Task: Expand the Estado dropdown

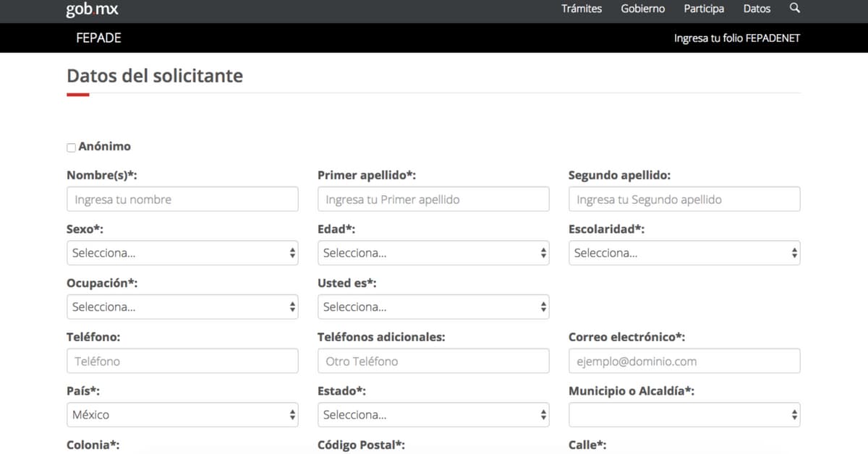Action: pyautogui.click(x=433, y=415)
